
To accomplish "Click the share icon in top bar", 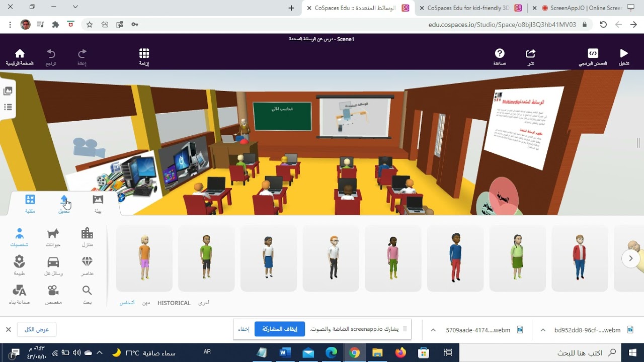I will pos(531,54).
